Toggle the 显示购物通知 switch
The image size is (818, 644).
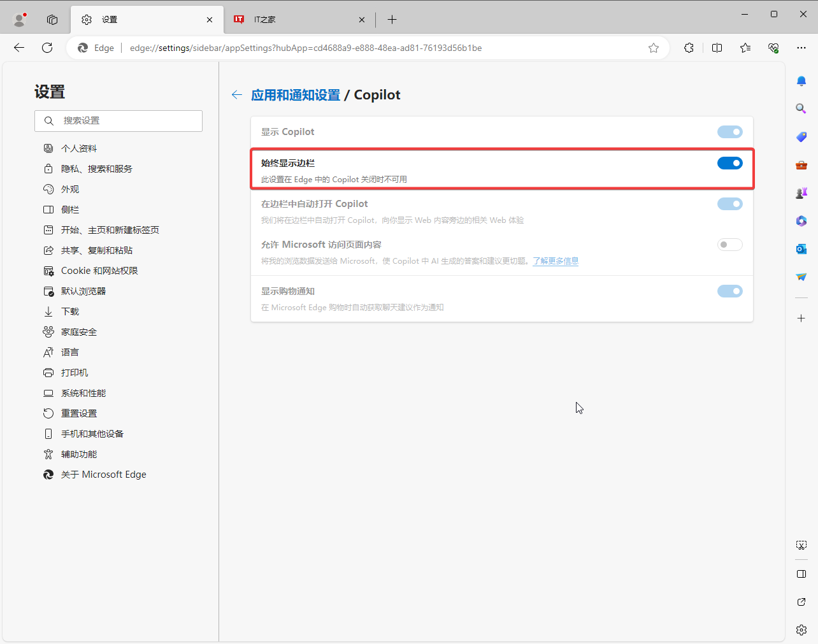(x=730, y=291)
